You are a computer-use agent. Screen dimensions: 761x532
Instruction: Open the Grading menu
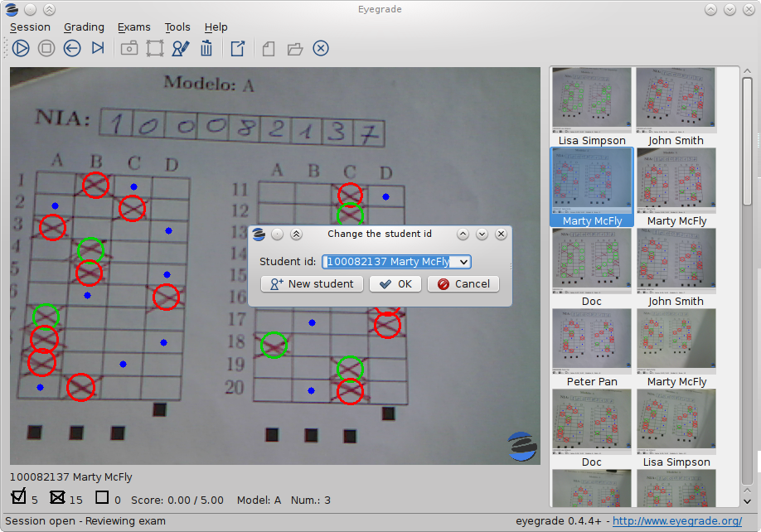(x=84, y=27)
